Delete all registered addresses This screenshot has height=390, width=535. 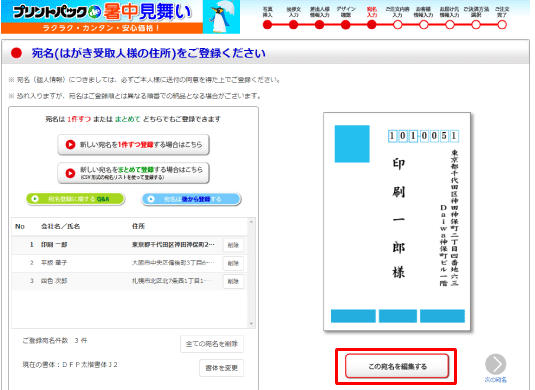(212, 344)
